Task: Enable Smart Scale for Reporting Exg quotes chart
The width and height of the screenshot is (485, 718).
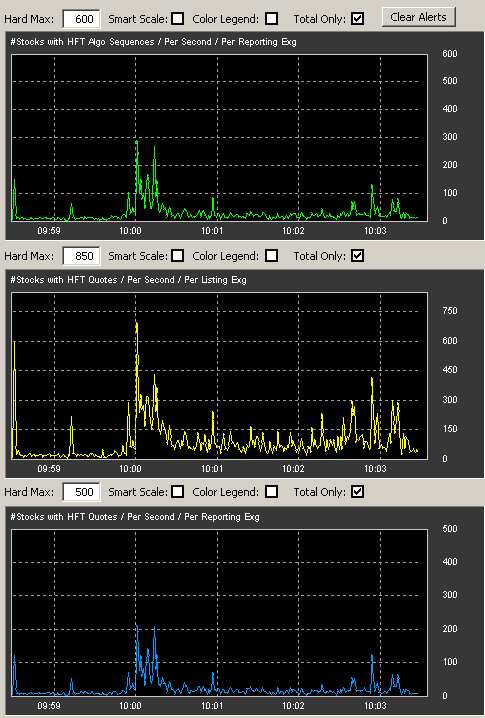Action: 178,492
